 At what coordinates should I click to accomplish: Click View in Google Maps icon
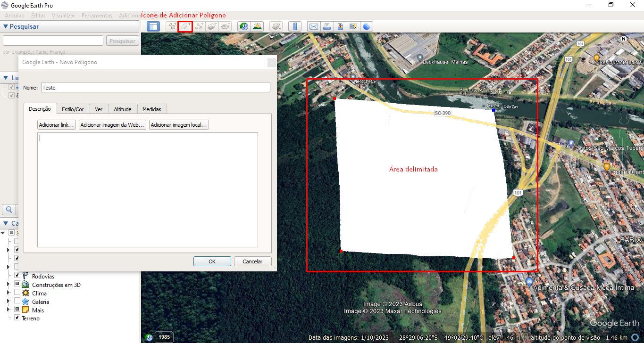(x=353, y=26)
